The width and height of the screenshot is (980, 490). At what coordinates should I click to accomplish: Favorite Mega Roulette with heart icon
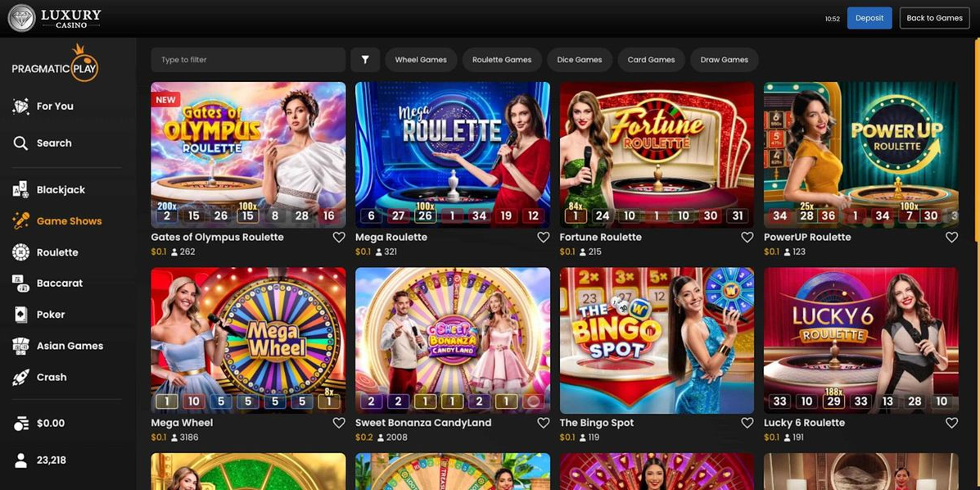(x=543, y=237)
